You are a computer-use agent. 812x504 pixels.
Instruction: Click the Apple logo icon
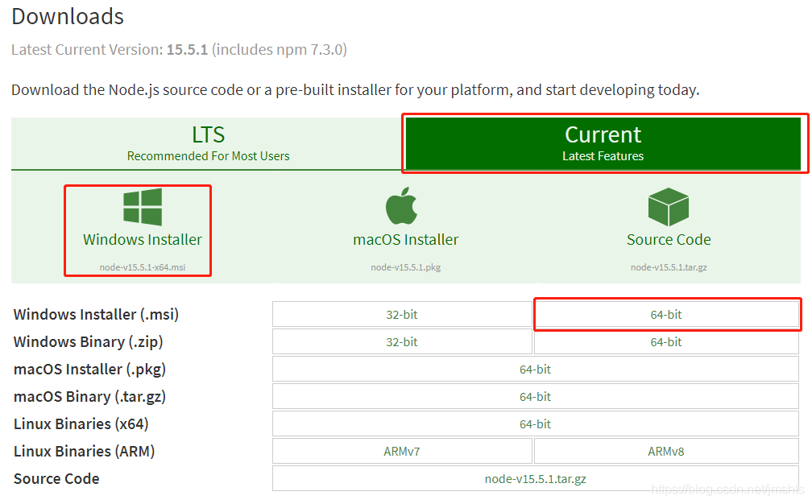(x=401, y=206)
